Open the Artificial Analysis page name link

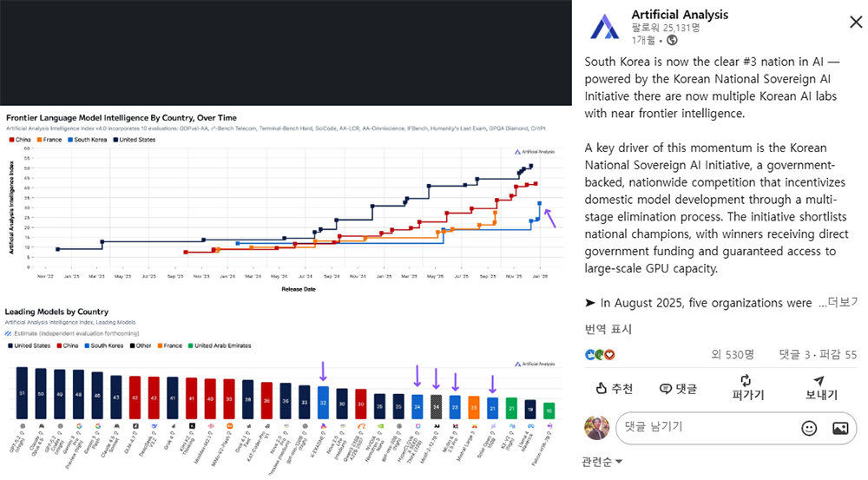click(x=680, y=15)
